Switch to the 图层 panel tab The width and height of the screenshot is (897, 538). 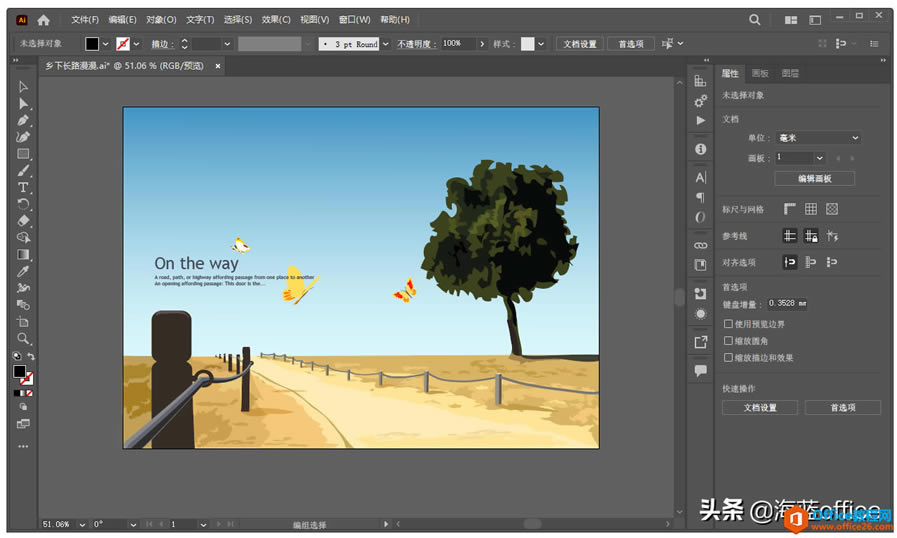tap(790, 73)
